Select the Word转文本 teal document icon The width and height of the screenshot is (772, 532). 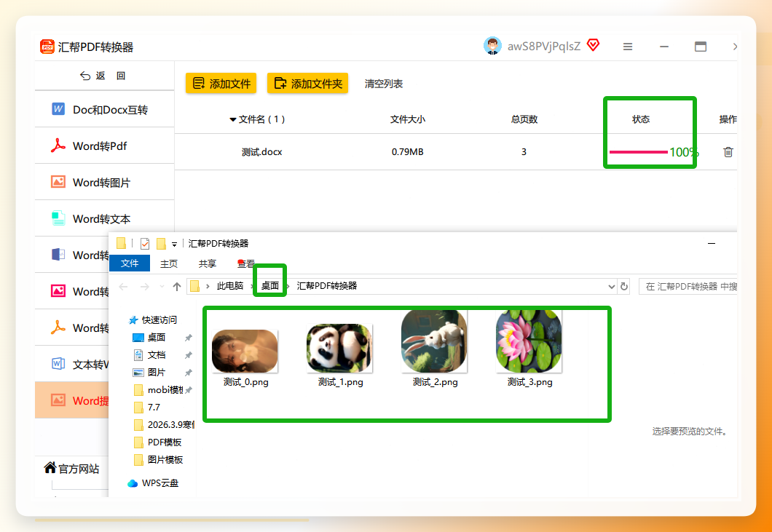click(58, 218)
